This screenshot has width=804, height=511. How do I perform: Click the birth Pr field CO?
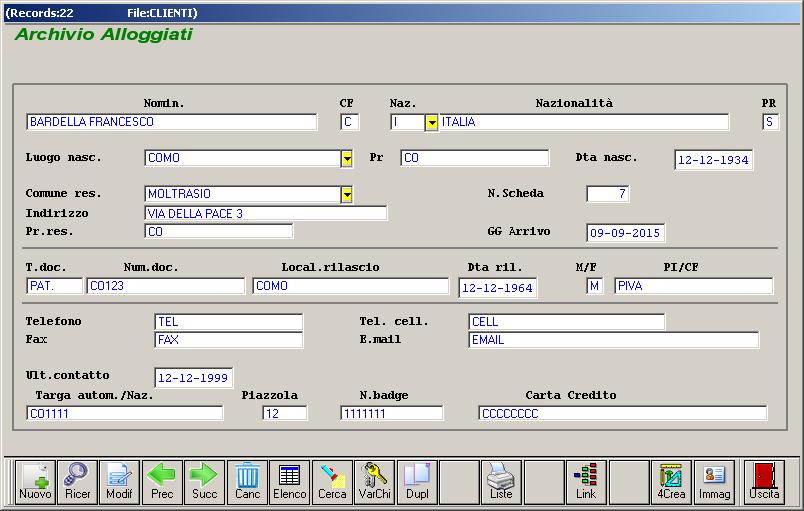[x=475, y=158]
